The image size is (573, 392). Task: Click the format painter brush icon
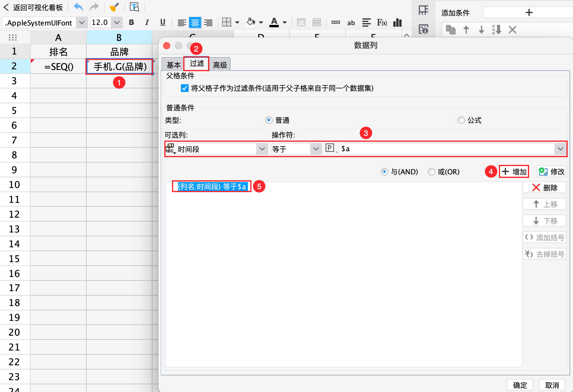click(x=114, y=7)
